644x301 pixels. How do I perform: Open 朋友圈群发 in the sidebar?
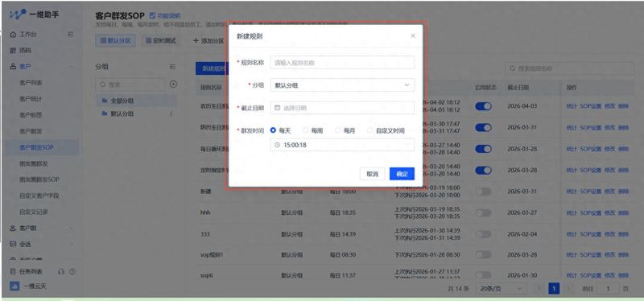click(x=34, y=163)
